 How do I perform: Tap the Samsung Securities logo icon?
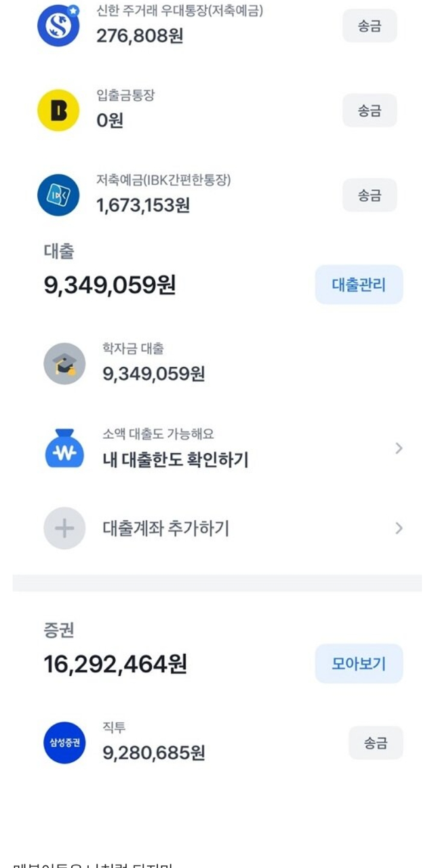64,743
